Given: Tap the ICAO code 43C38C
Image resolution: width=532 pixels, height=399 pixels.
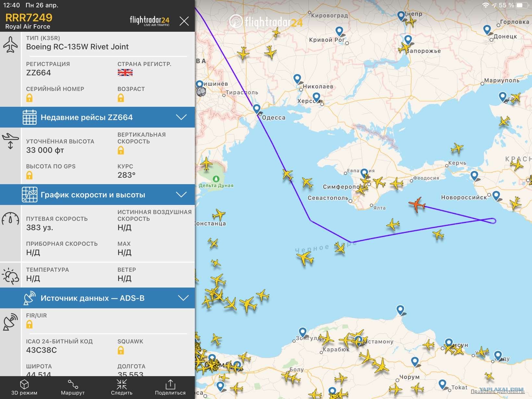Looking at the screenshot, I should click(42, 350).
